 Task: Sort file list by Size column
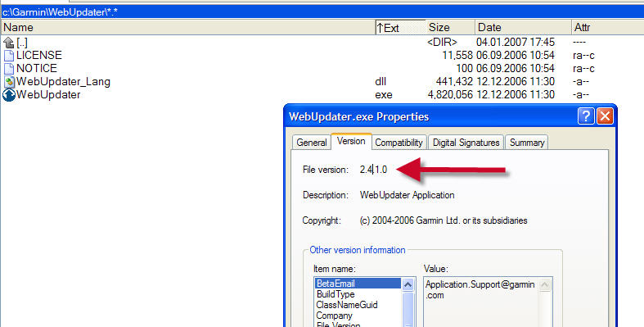(451, 28)
